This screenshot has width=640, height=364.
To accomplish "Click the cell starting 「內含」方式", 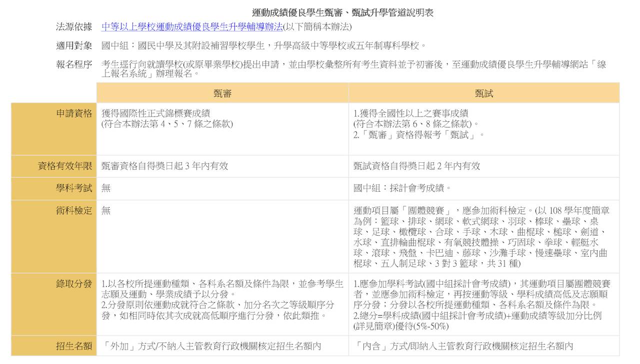I will coord(484,346).
